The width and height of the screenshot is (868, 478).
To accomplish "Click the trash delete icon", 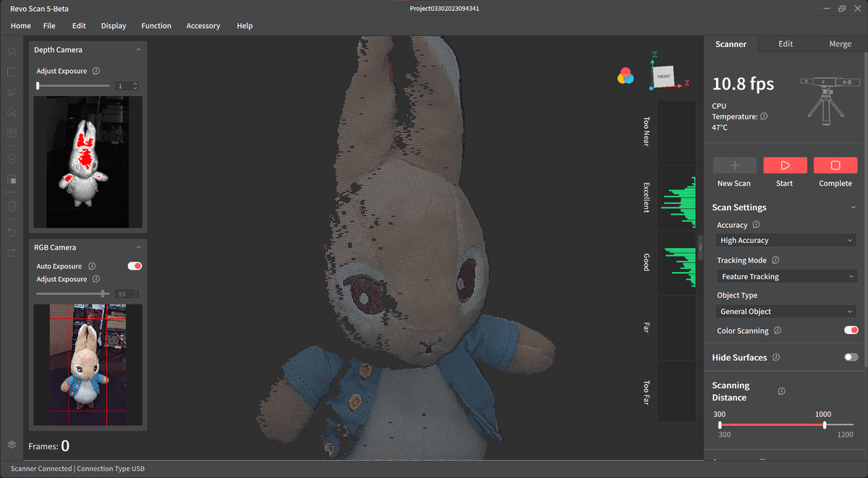I will click(x=12, y=206).
